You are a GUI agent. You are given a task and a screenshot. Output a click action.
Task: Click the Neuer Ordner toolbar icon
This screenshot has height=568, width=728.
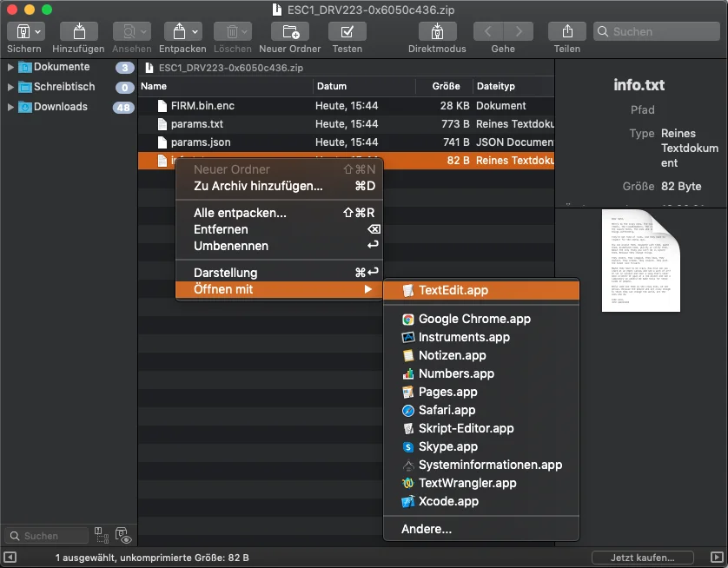coord(290,32)
